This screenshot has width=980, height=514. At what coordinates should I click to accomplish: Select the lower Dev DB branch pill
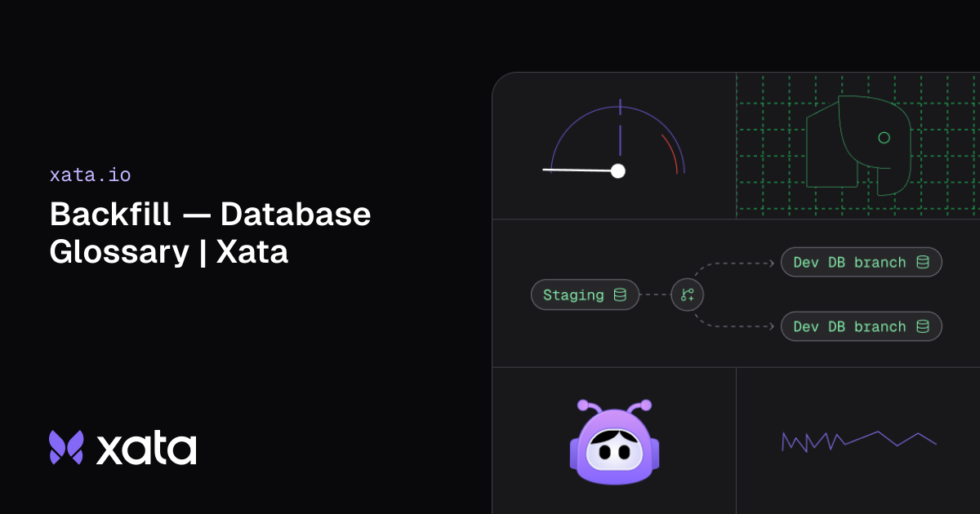coord(862,326)
